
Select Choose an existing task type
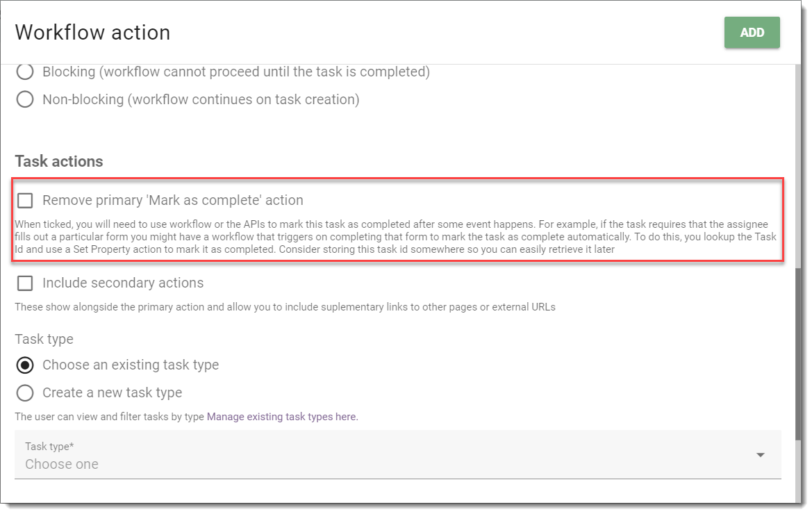pos(25,365)
